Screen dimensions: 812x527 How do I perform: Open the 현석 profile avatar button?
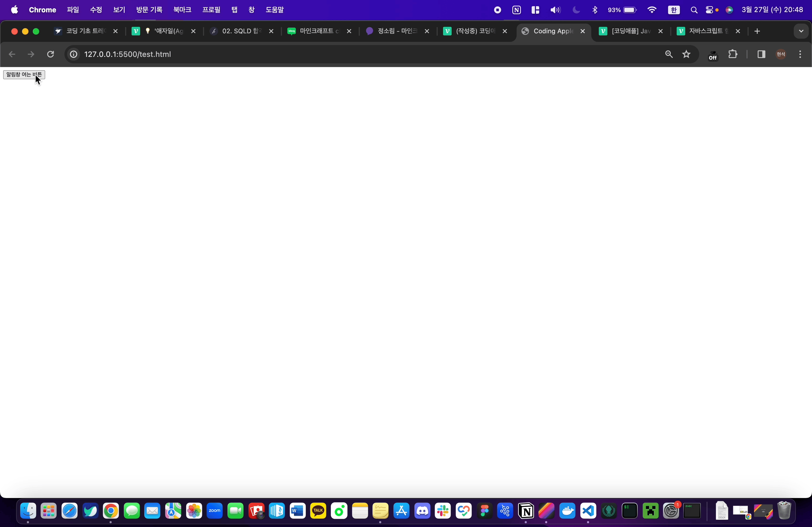coord(781,54)
